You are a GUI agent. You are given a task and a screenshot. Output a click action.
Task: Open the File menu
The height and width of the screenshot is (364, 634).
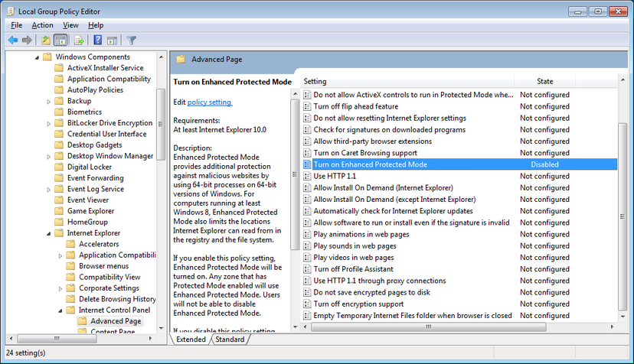coord(17,25)
